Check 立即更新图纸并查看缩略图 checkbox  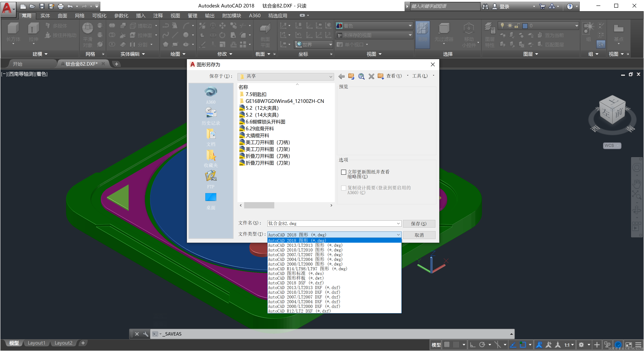coord(343,172)
